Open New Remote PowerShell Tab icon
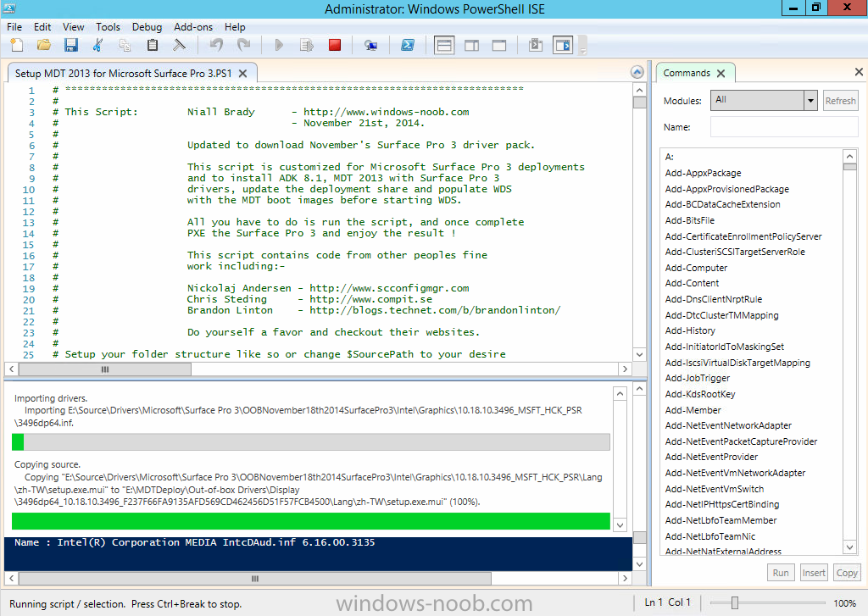 click(x=371, y=45)
